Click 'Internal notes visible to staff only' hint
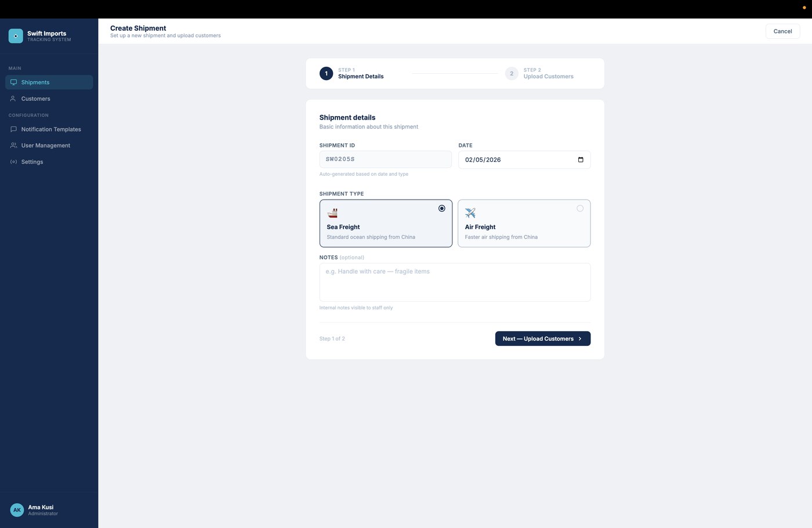The image size is (812, 528). click(x=356, y=308)
